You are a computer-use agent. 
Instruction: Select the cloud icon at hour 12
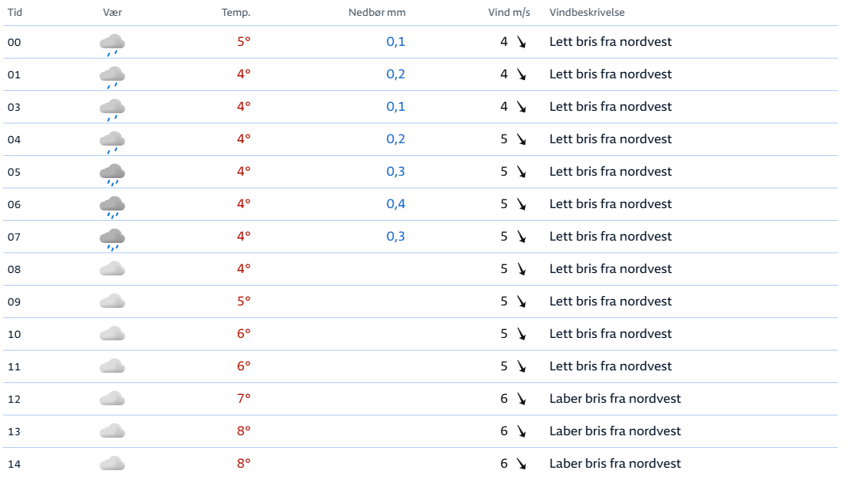[112, 399]
